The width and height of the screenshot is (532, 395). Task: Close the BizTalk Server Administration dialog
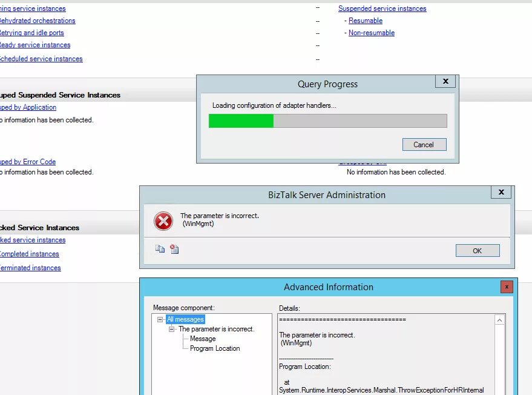click(x=501, y=192)
